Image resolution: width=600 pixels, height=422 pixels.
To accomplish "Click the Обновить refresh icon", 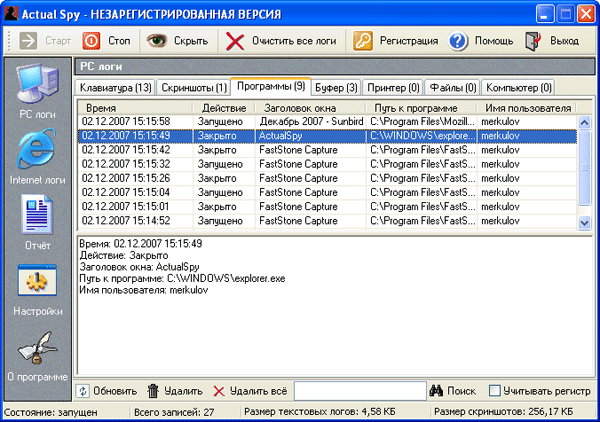I will [83, 391].
